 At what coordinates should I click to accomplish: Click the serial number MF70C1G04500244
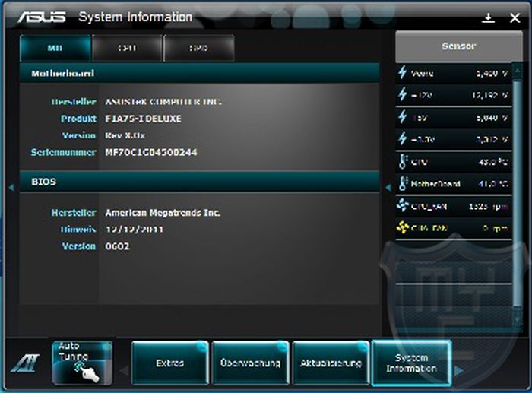coord(151,152)
